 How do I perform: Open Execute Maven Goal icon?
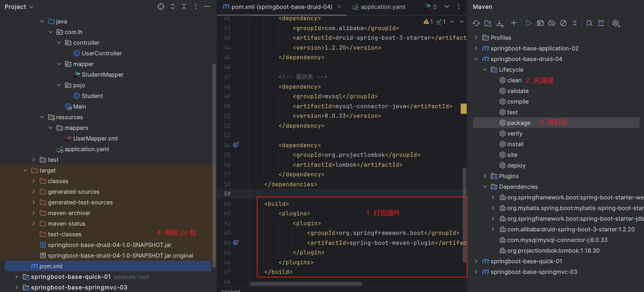click(540, 23)
